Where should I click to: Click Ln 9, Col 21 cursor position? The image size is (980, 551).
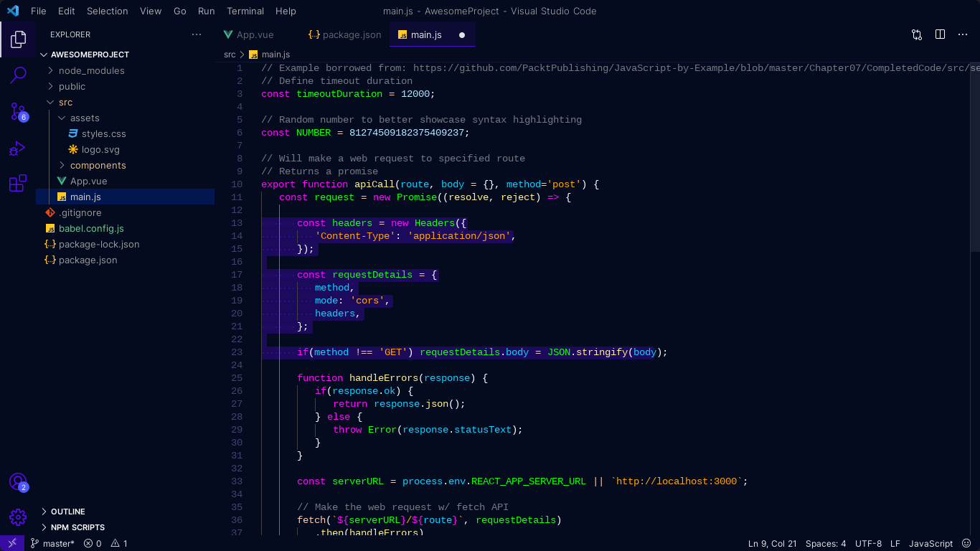(773, 543)
